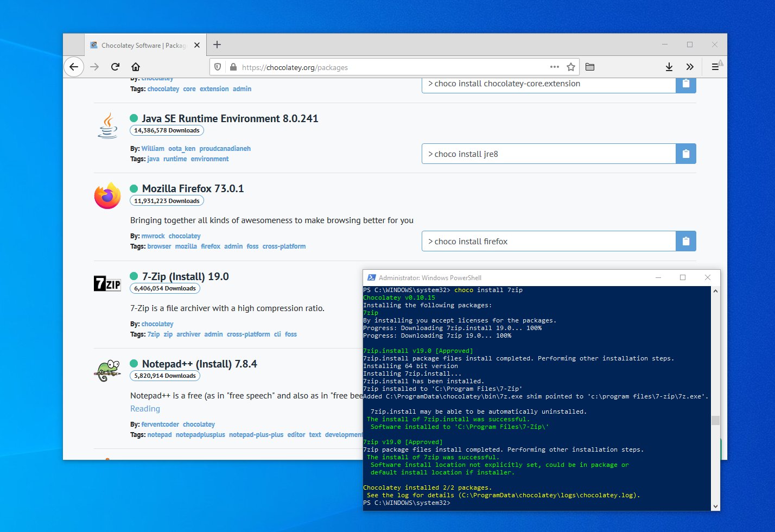
Task: Click the 'environment' tag under Java
Action: click(209, 159)
